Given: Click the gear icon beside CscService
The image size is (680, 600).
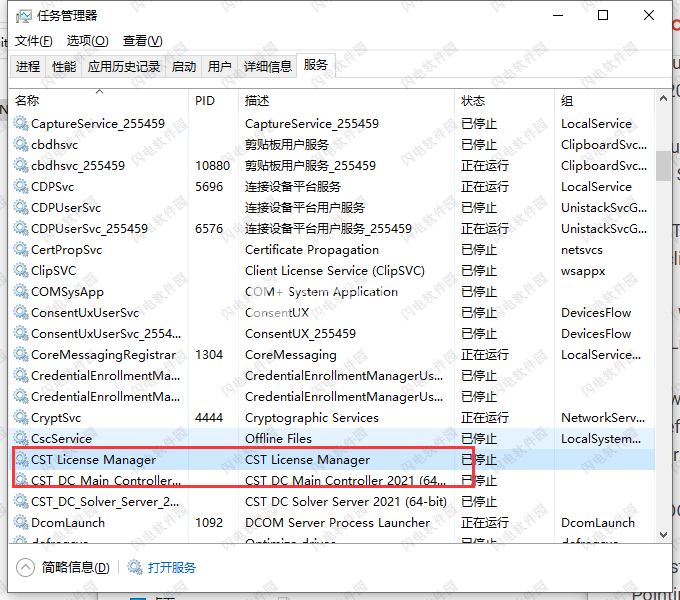Looking at the screenshot, I should [21, 438].
